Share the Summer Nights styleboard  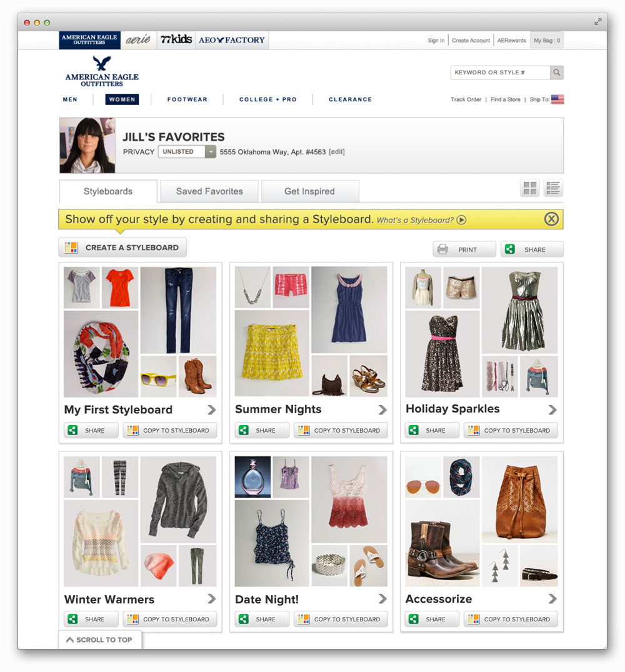(x=262, y=430)
